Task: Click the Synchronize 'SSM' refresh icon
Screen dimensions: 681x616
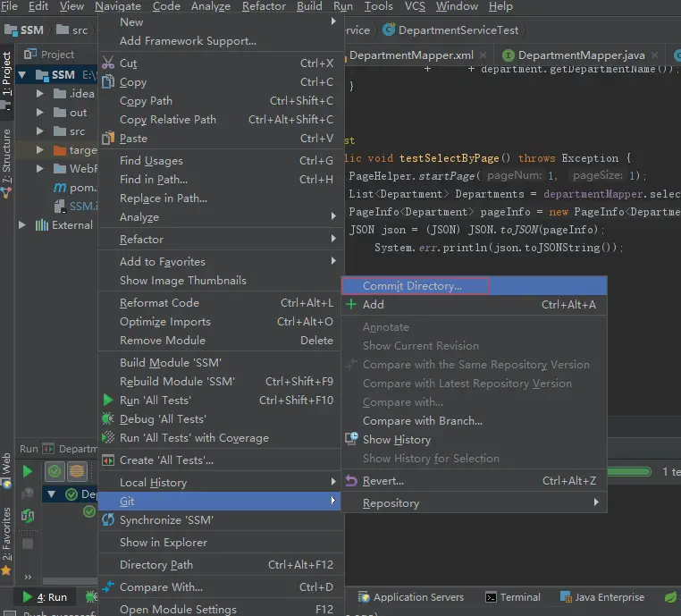Action: 108,520
